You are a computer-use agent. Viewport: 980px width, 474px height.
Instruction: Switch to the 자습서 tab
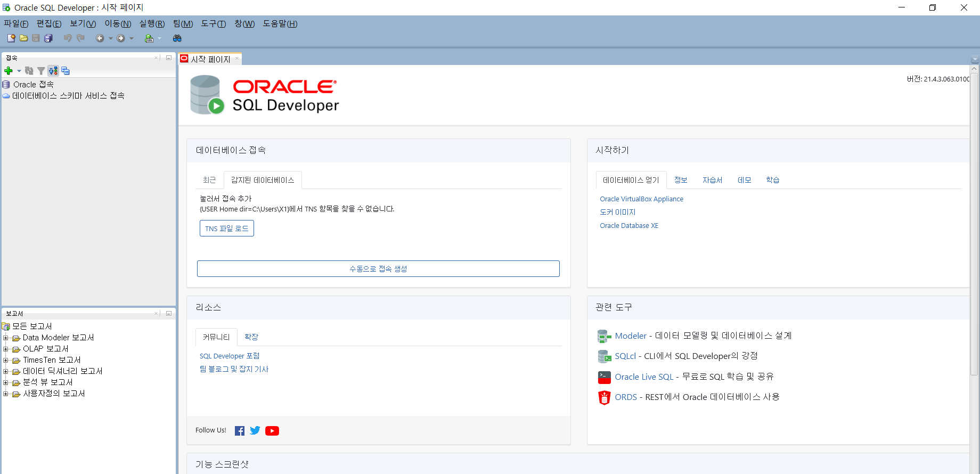click(x=713, y=180)
